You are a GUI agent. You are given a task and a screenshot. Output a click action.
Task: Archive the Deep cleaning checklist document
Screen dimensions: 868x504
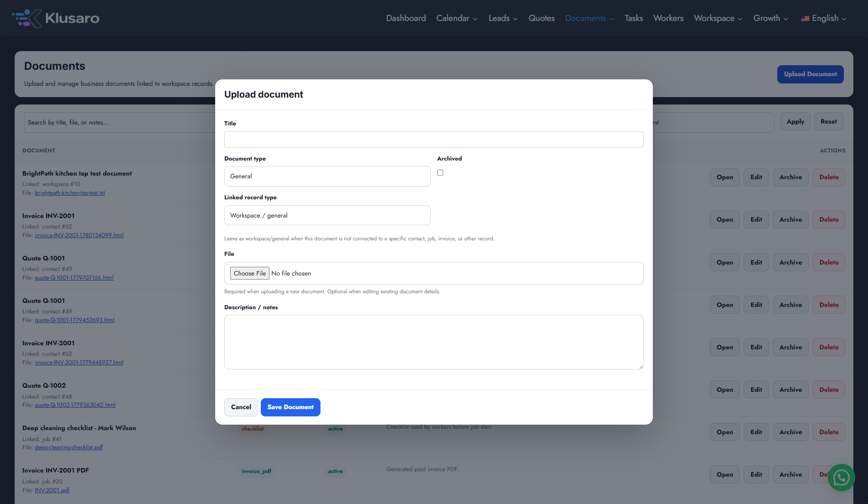(x=791, y=432)
